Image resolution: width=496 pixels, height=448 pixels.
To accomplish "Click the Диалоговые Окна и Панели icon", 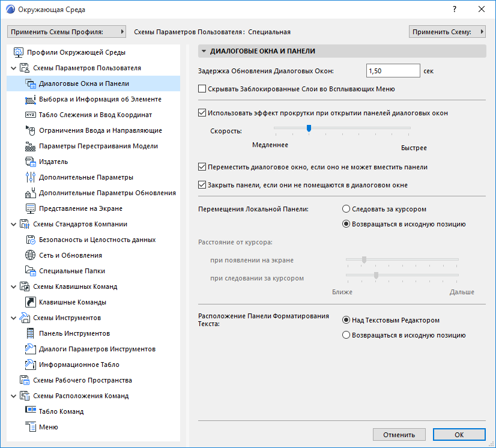I will pos(31,84).
